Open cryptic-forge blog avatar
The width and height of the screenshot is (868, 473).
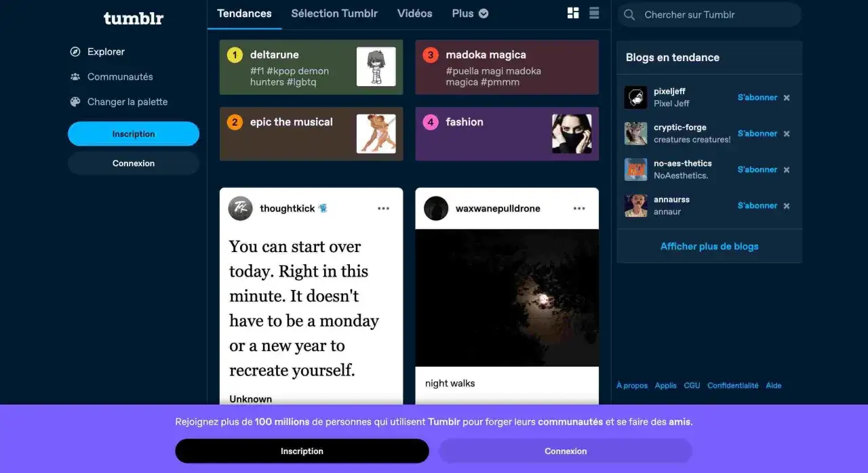tap(635, 133)
